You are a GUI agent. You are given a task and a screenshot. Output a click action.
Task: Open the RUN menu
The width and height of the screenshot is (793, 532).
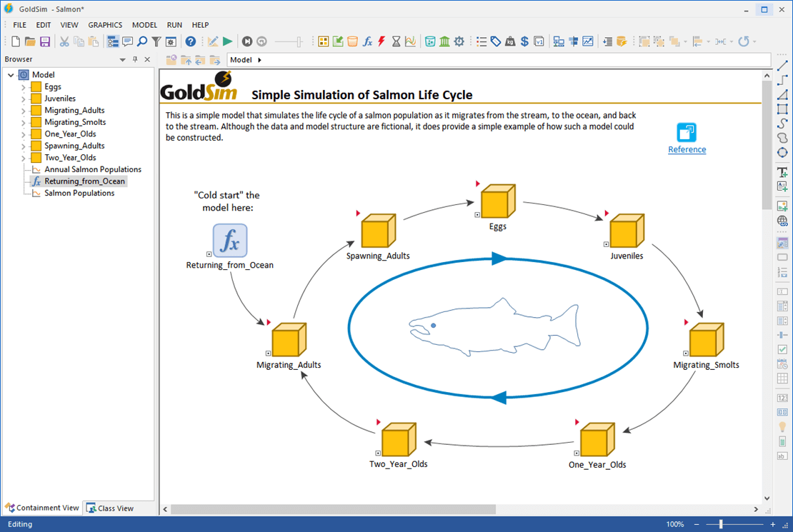coord(174,25)
